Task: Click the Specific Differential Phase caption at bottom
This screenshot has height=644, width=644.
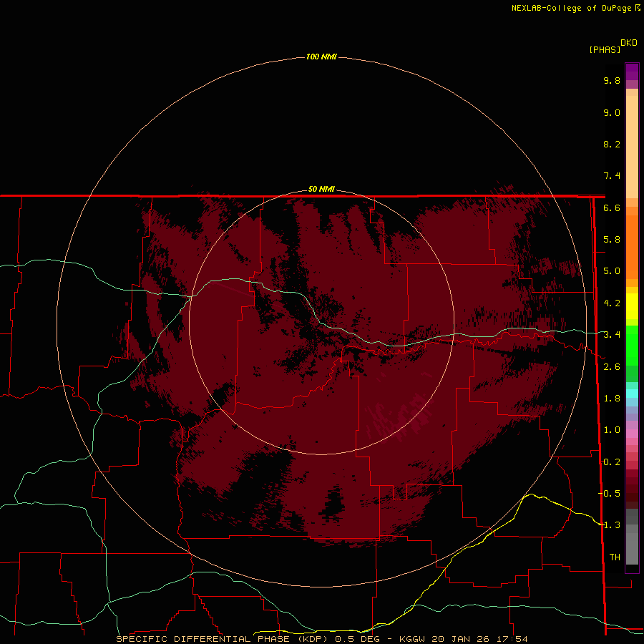Action: (321, 639)
